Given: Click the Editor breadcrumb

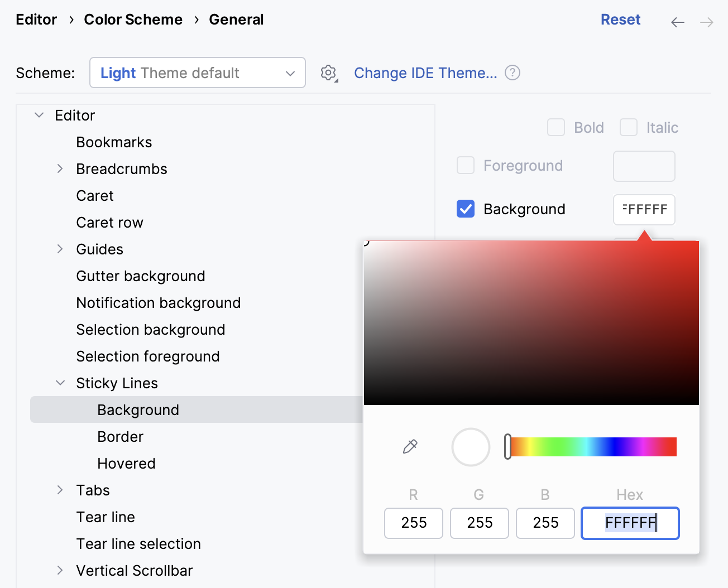Looking at the screenshot, I should [x=36, y=19].
